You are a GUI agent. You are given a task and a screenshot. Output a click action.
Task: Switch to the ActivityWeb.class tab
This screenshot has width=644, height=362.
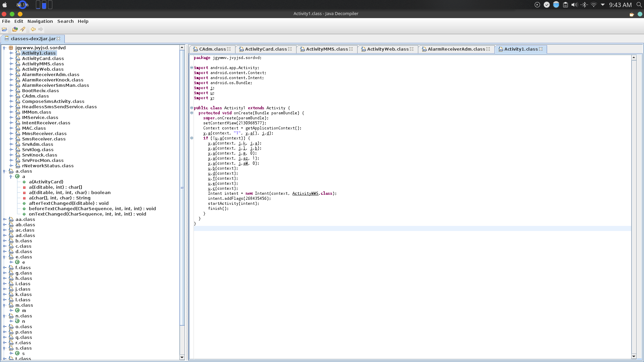tap(387, 49)
